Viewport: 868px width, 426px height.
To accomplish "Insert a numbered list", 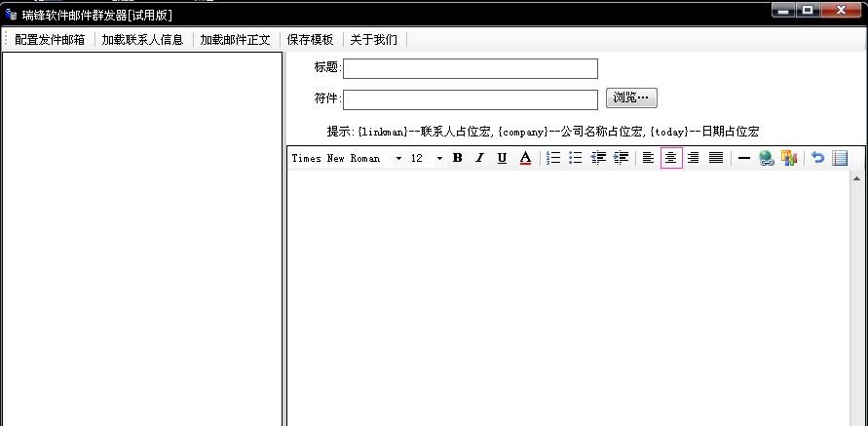I will click(x=553, y=158).
